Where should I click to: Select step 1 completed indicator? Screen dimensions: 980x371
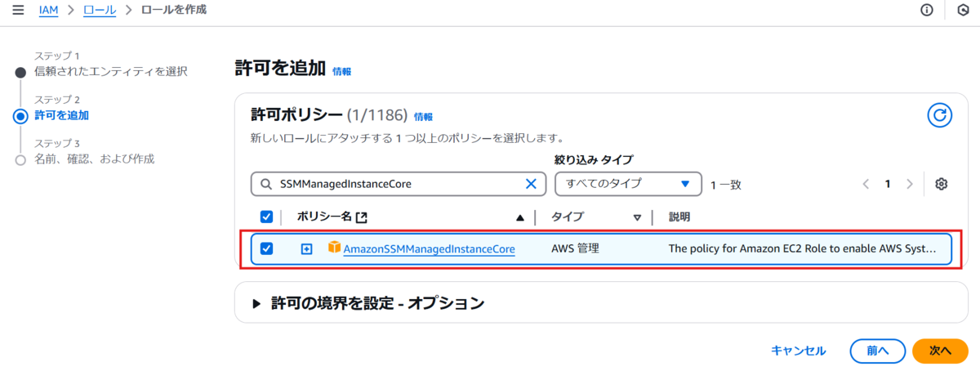click(x=20, y=72)
